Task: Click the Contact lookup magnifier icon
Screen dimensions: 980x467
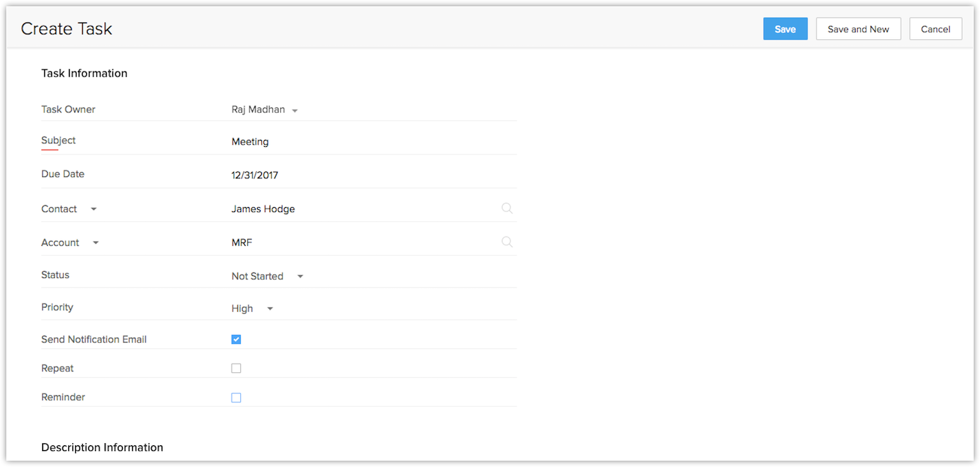Action: [507, 208]
